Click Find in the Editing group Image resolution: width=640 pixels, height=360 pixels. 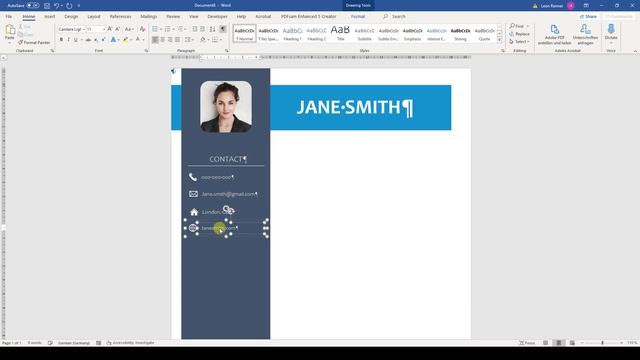tap(517, 26)
